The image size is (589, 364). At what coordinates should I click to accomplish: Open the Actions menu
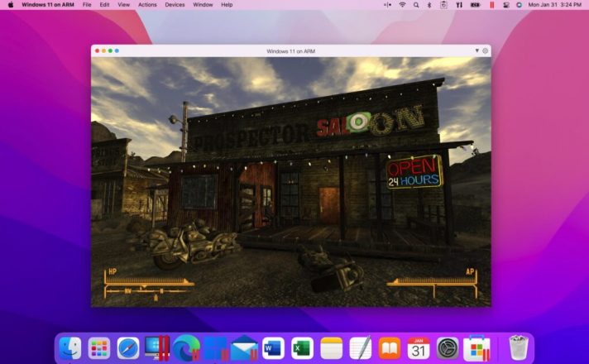click(147, 5)
